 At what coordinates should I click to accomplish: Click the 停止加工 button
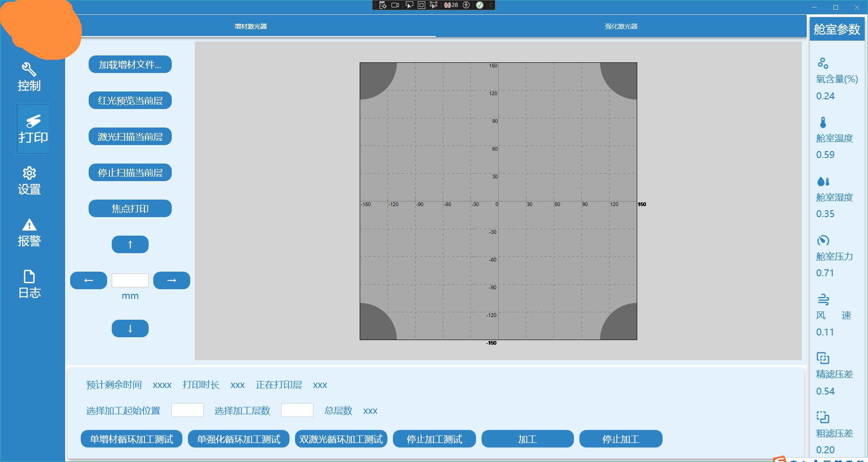[x=621, y=439]
